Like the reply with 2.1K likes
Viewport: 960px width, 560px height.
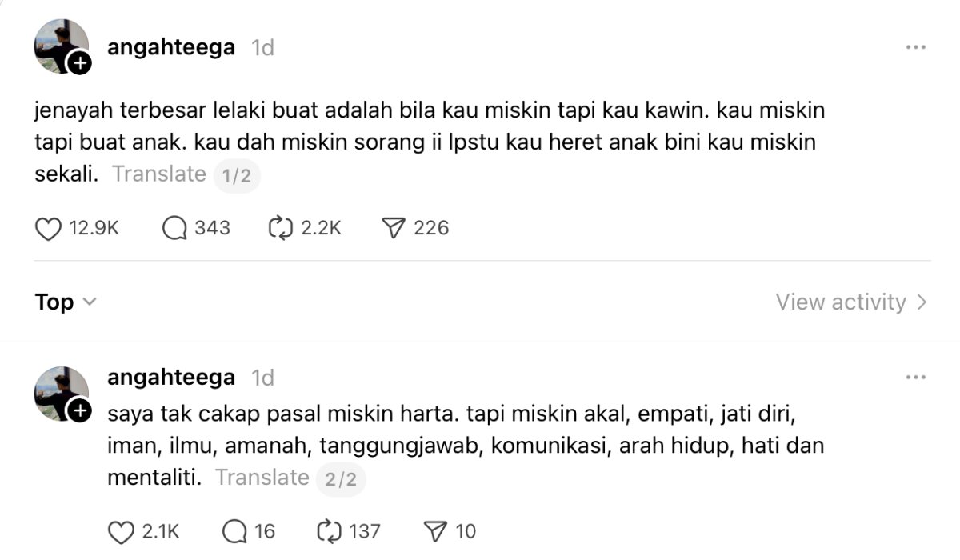121,531
